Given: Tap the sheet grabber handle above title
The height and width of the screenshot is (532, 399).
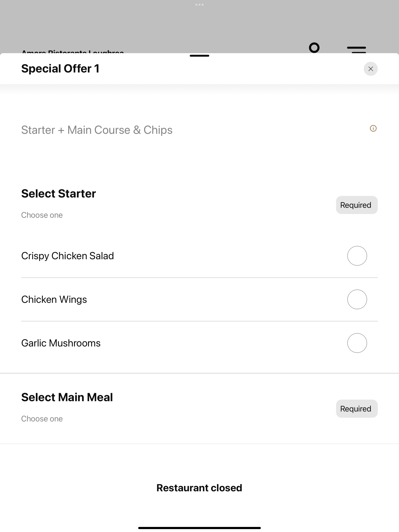Looking at the screenshot, I should pos(199,56).
